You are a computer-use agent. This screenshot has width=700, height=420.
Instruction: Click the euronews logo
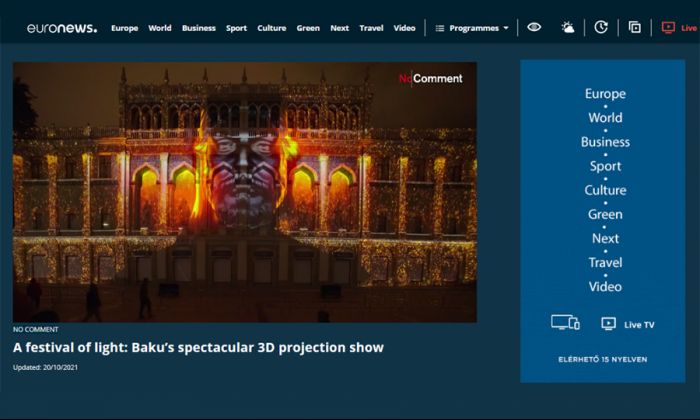click(62, 28)
